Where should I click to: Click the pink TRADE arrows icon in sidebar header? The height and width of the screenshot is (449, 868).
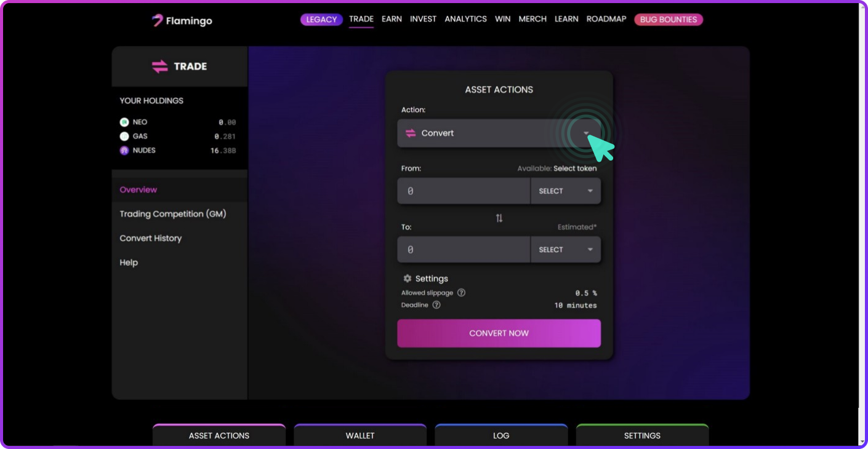point(160,66)
